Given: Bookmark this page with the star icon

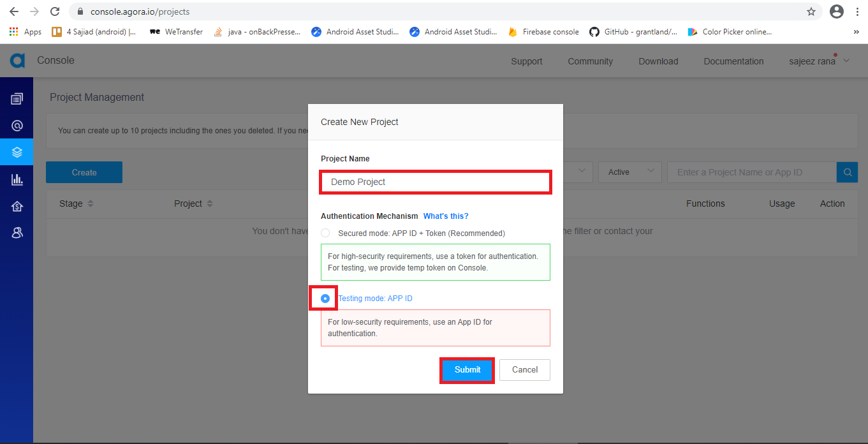Looking at the screenshot, I should pyautogui.click(x=811, y=11).
